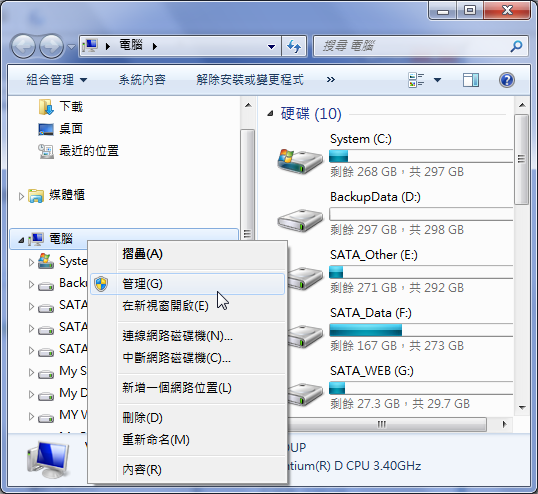Screen dimensions: 538x494
Task: Open the view options dropdown arrow
Action: tap(437, 80)
